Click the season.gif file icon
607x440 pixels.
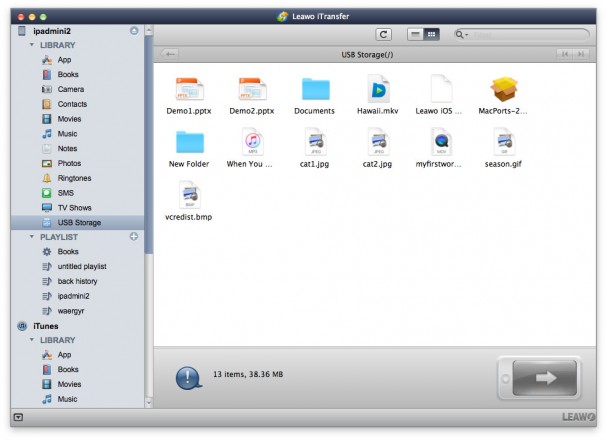point(502,144)
